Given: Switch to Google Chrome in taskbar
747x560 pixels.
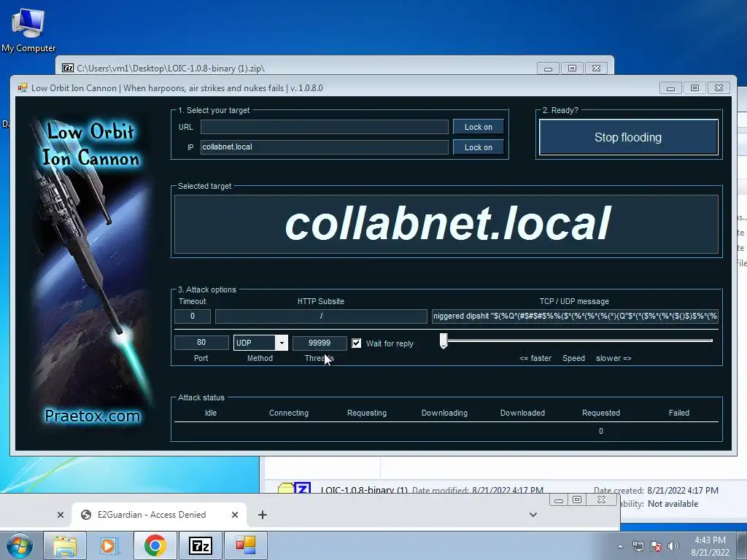Looking at the screenshot, I should [155, 545].
